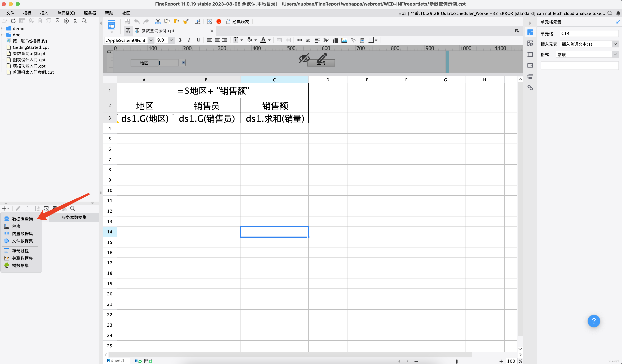Click the Cut scissors icon
The image size is (622, 364).
click(158, 21)
